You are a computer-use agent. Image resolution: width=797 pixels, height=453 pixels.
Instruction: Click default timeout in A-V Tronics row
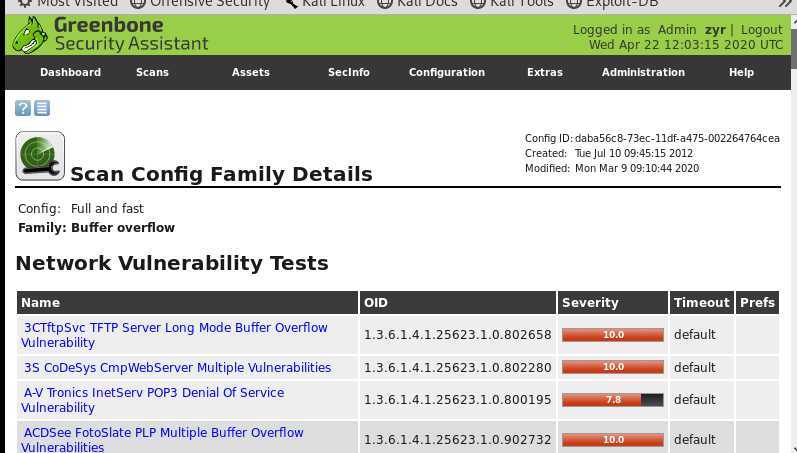click(694, 400)
